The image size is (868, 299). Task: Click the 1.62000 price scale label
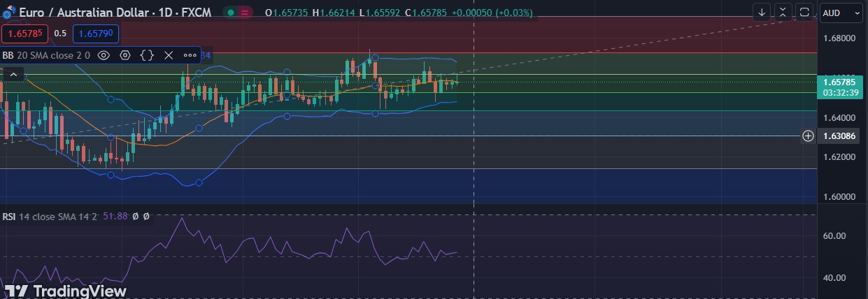click(x=840, y=158)
